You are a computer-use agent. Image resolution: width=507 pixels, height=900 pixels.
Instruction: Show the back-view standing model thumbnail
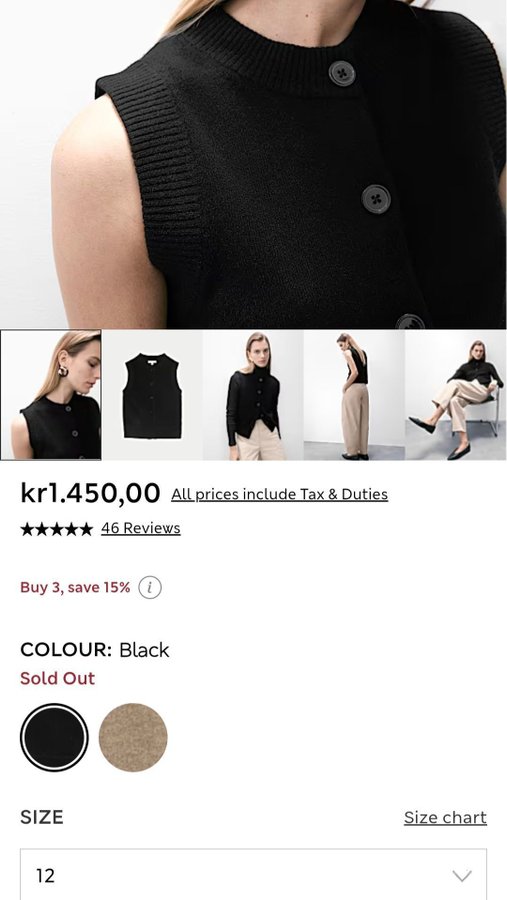[354, 395]
